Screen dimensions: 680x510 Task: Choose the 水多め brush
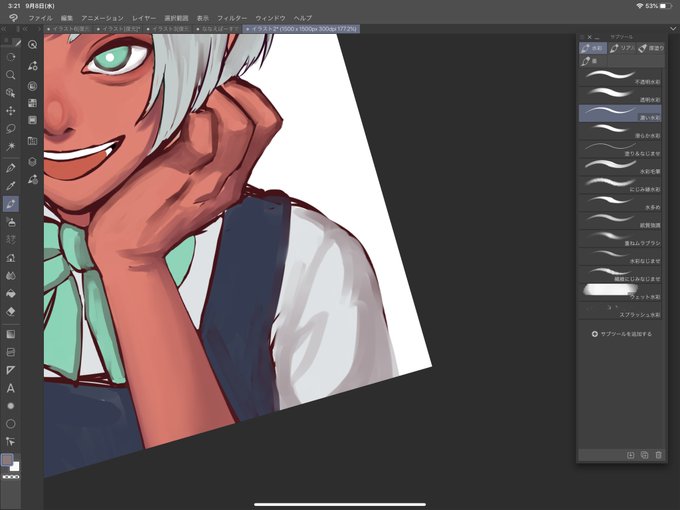(620, 203)
